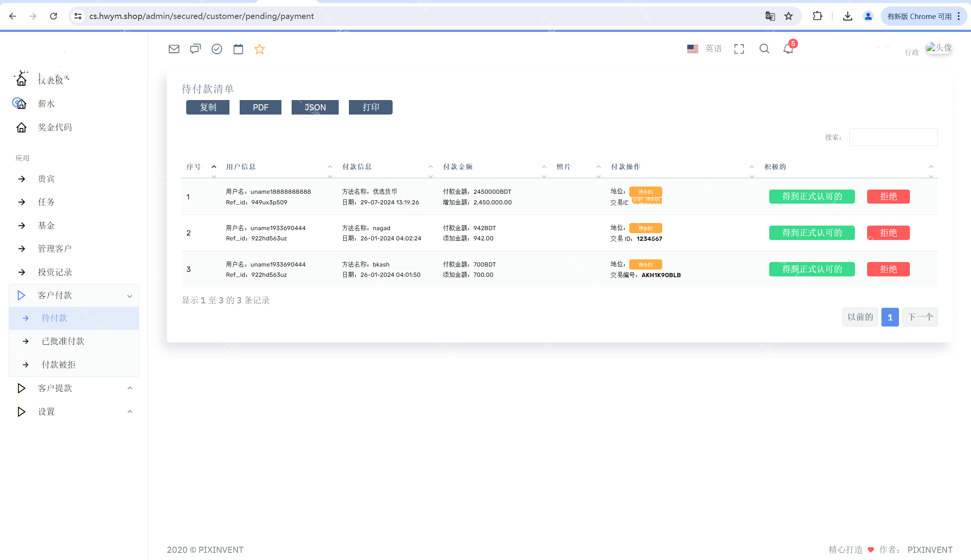Open the magnifier search icon in the header
The height and width of the screenshot is (560, 971).
[x=764, y=49]
